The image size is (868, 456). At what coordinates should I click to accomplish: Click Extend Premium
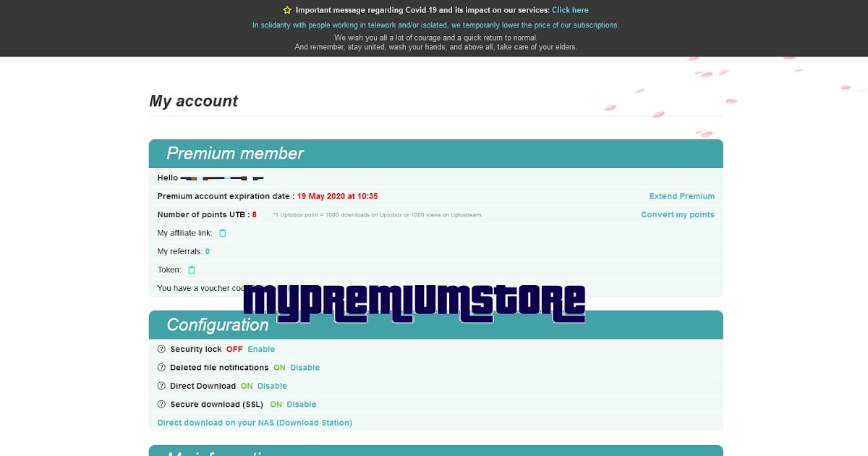pos(681,195)
